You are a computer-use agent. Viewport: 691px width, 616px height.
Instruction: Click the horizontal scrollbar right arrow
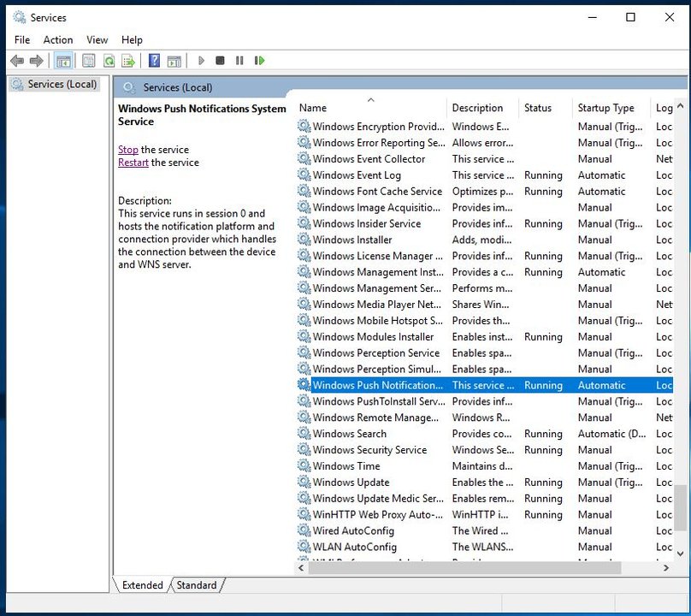(x=666, y=568)
